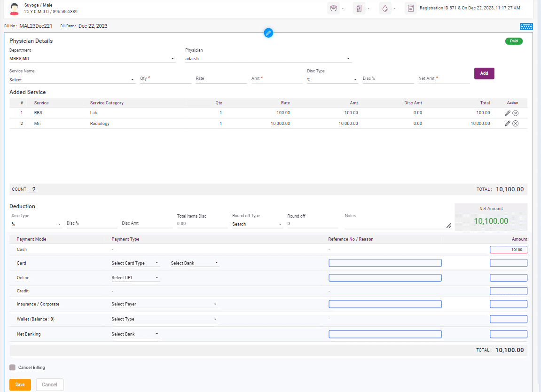This screenshot has width=541, height=392.
Task: Open the blue keyboard shortcuts icon
Action: 526,26
